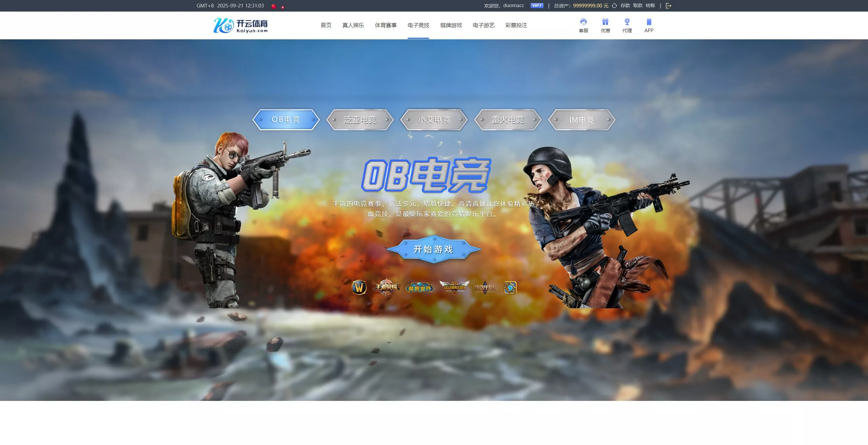
Task: Click the Kaiyun.com site logo
Action: pyautogui.click(x=241, y=25)
